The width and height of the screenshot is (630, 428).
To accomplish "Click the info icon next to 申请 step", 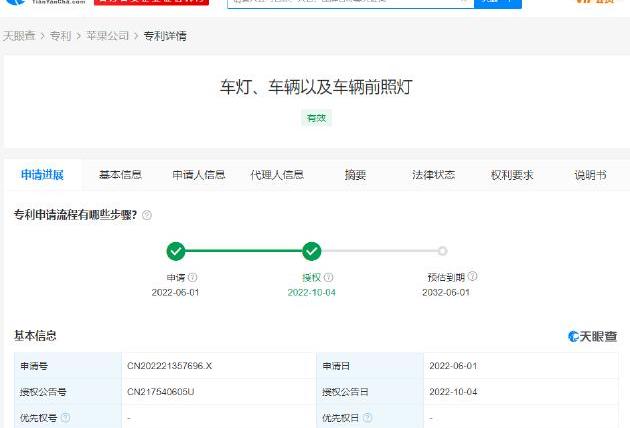I will point(193,277).
